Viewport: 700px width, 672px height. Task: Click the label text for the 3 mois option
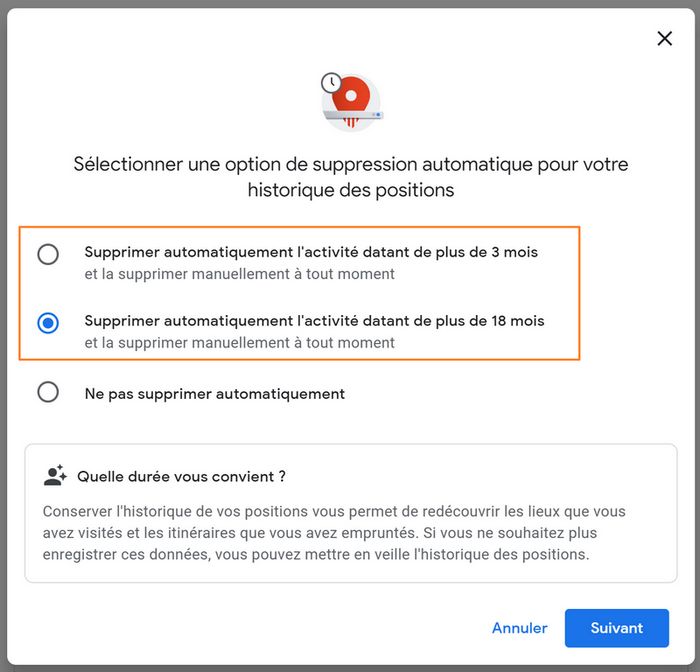[x=311, y=252]
